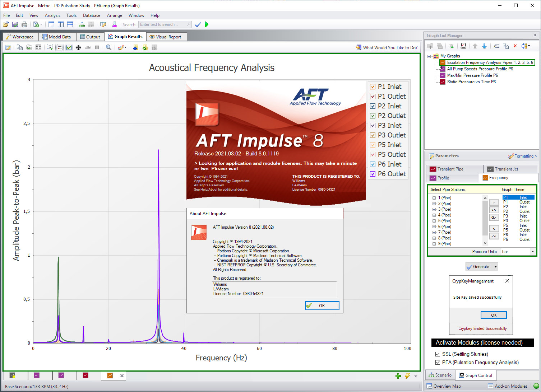Open the Excel export dropdown arrow
This screenshot has width=541, height=392.
click(x=41, y=24)
